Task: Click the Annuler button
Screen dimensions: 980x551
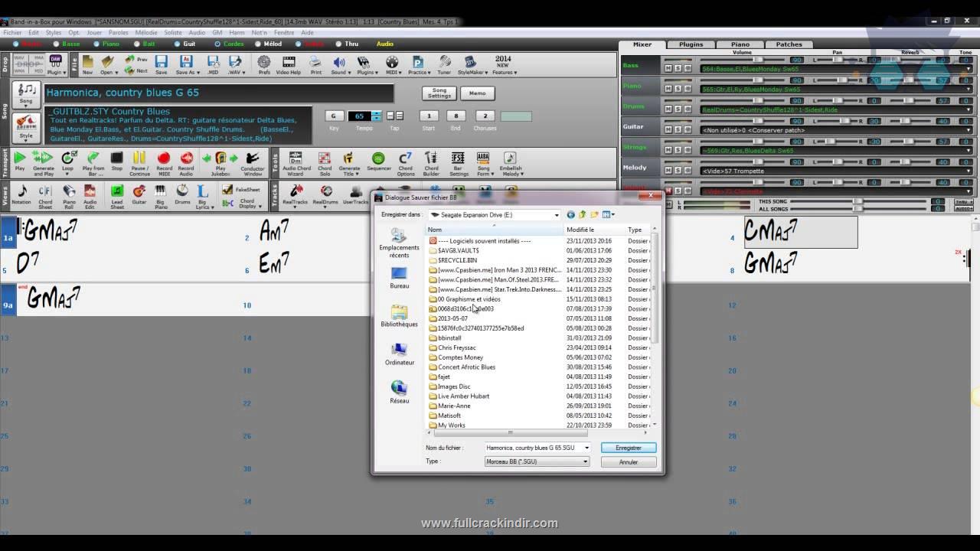Action: (x=629, y=462)
